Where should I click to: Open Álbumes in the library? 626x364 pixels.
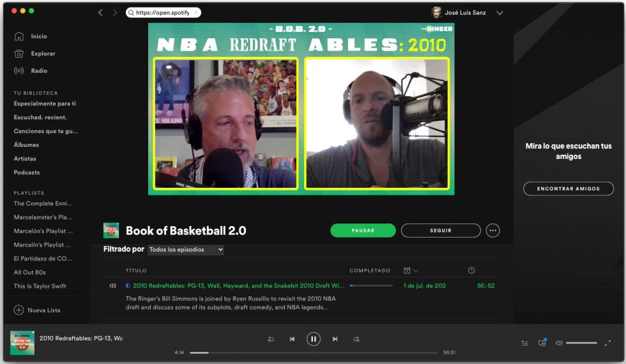[26, 145]
